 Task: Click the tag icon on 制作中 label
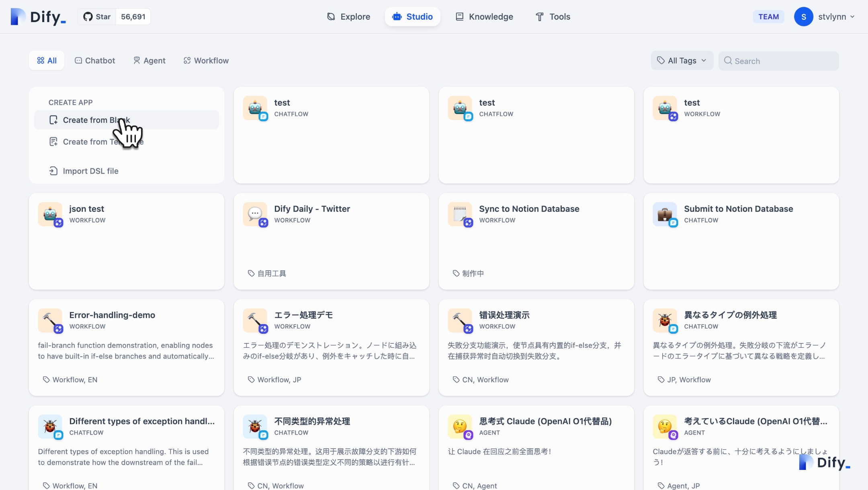456,274
